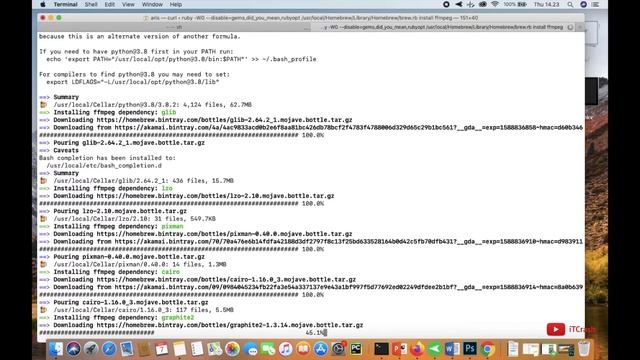Open App Store icon in dock

(320, 349)
